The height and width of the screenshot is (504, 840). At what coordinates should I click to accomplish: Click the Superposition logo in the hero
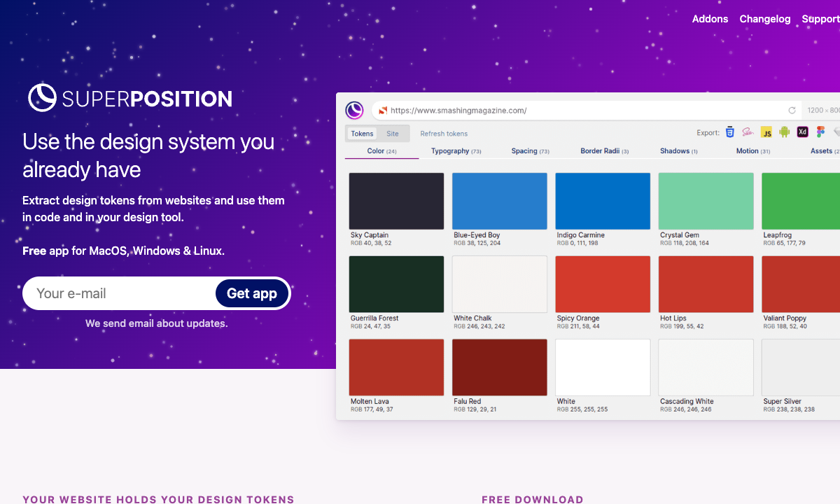(130, 98)
